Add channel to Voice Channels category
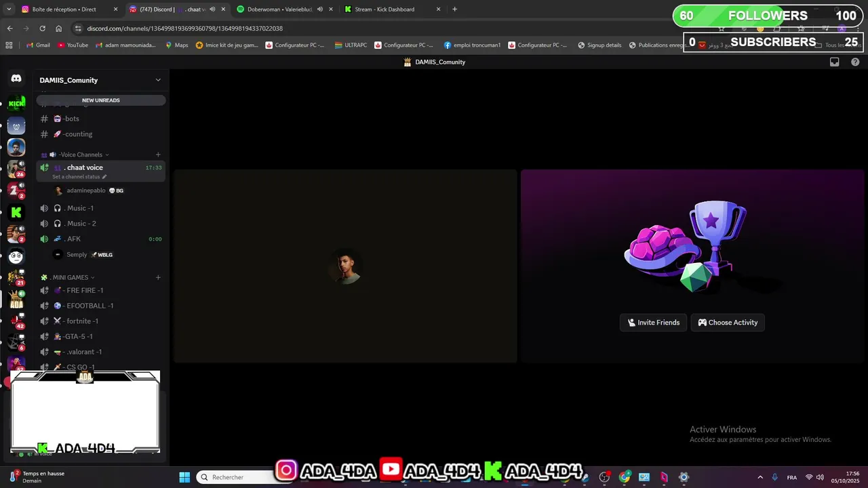This screenshot has width=868, height=488. pos(158,155)
